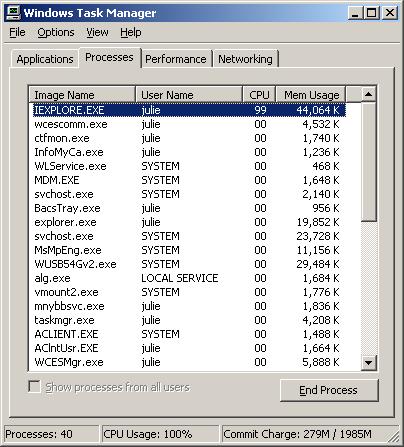Open the Networking tab
Image resolution: width=404 pixels, height=447 pixels.
tap(245, 59)
